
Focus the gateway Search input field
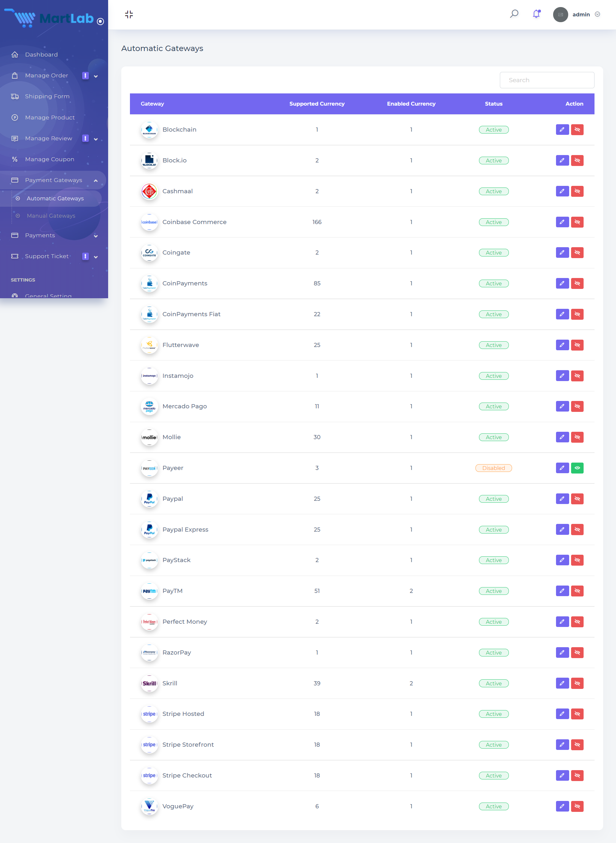(x=547, y=80)
